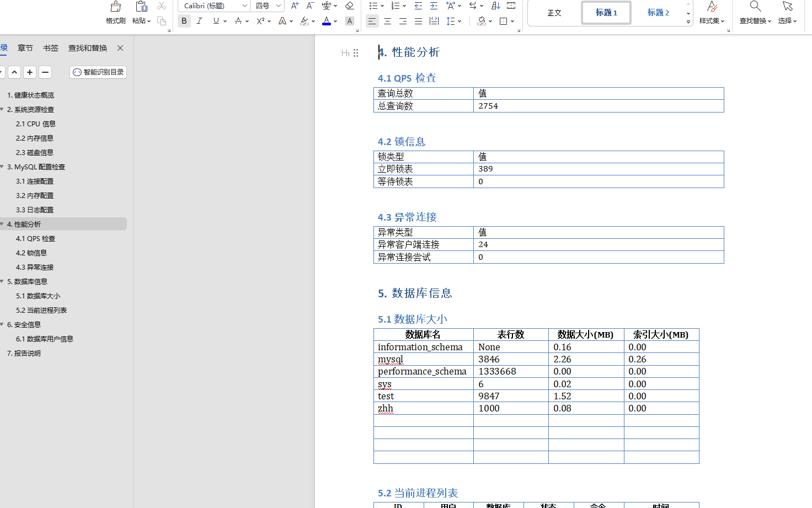Image resolution: width=812 pixels, height=508 pixels.
Task: Toggle Bold formatting
Action: click(184, 21)
